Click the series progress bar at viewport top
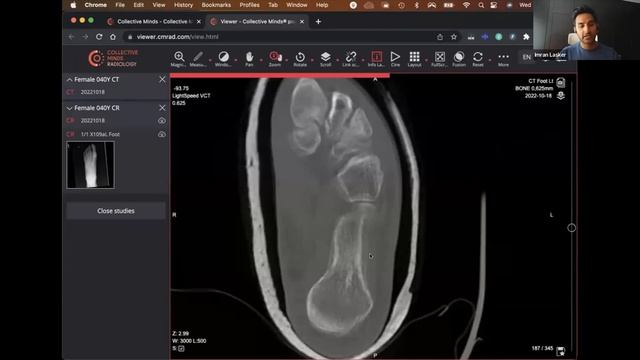This screenshot has width=640, height=360. click(280, 76)
